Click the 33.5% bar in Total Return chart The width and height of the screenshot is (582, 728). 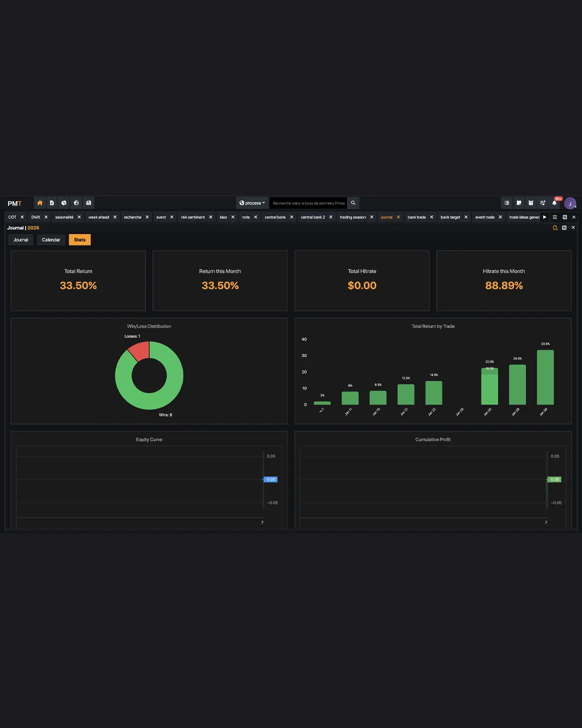pyautogui.click(x=545, y=377)
